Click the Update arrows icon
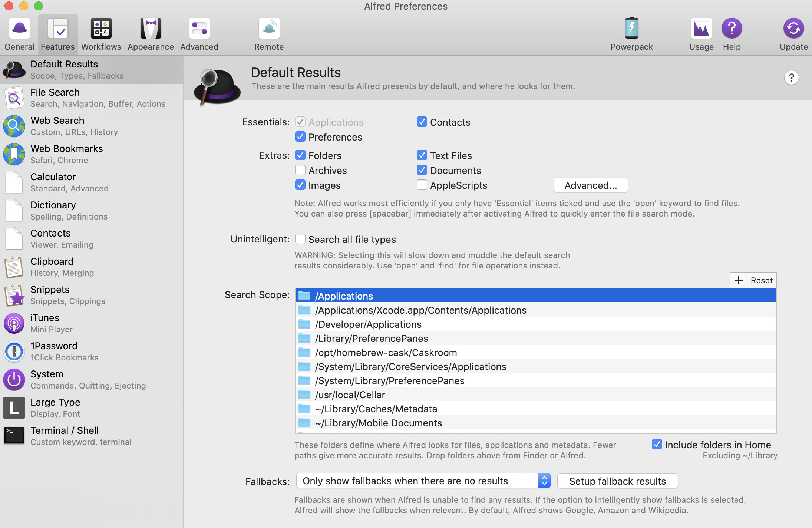 pyautogui.click(x=793, y=29)
